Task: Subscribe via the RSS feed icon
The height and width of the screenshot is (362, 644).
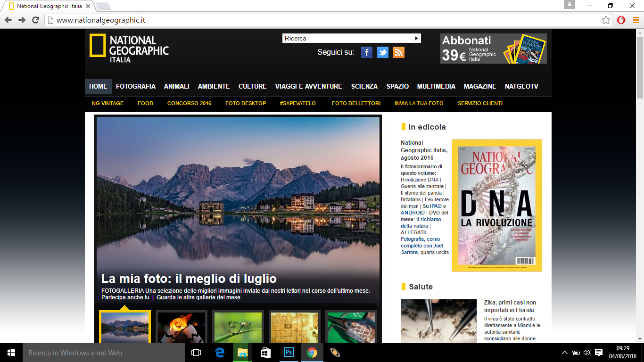Action: [x=398, y=52]
